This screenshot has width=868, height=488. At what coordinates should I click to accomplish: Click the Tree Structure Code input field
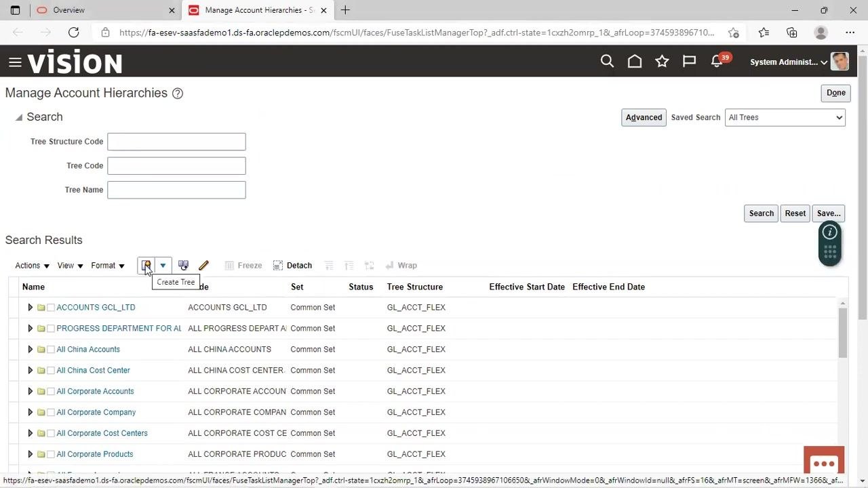click(x=176, y=142)
